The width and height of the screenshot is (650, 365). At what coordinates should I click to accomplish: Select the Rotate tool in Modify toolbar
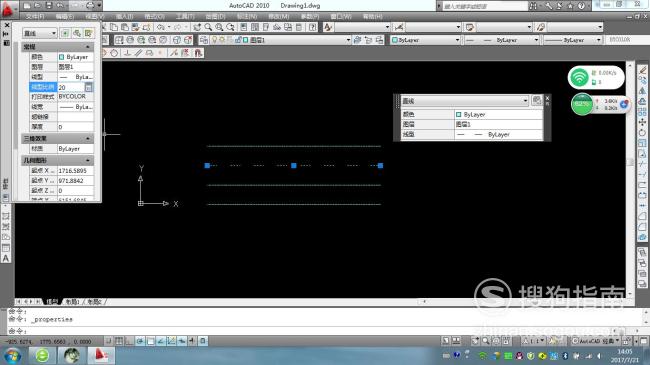click(643, 133)
